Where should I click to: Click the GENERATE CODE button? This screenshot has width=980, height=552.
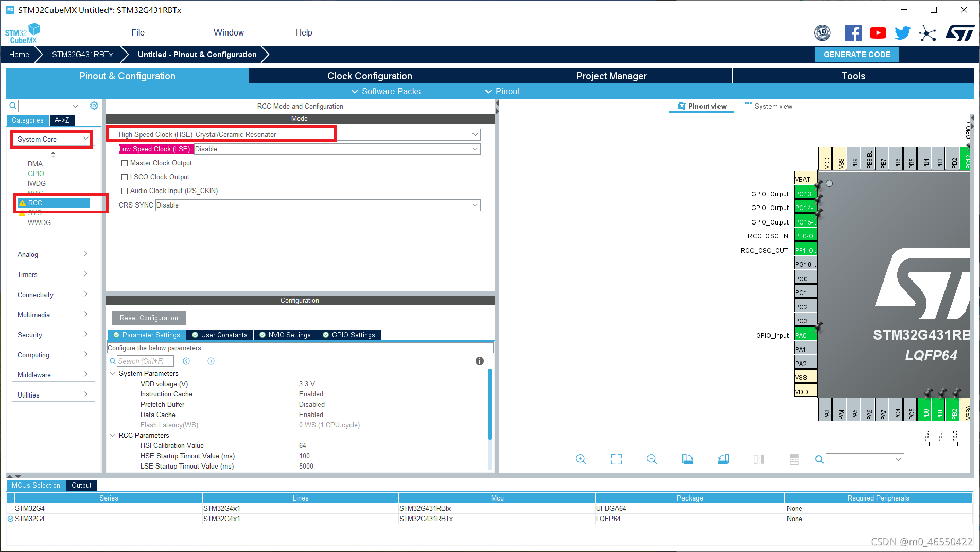click(857, 54)
